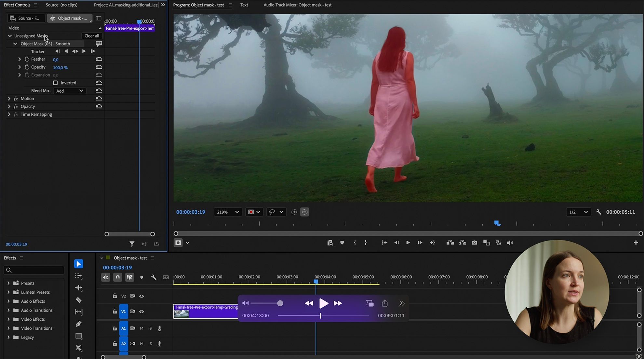Select the Rectangle tool
Image resolution: width=644 pixels, height=359 pixels.
(78, 336)
